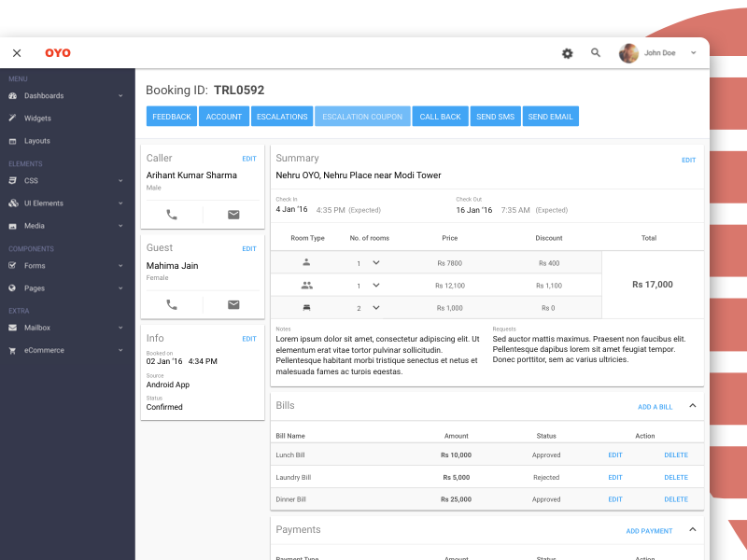Call the Caller using the phone icon
Viewport: 747px width, 560px height.
[x=172, y=215]
